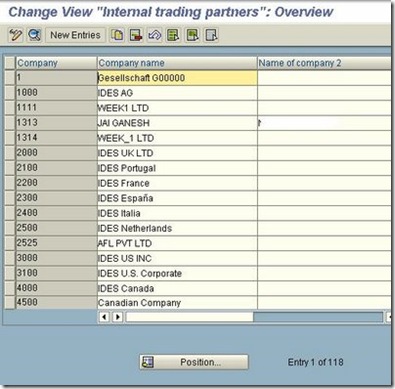395x389 pixels.
Task: Click the IDES Portugal name field
Action: [x=177, y=168]
